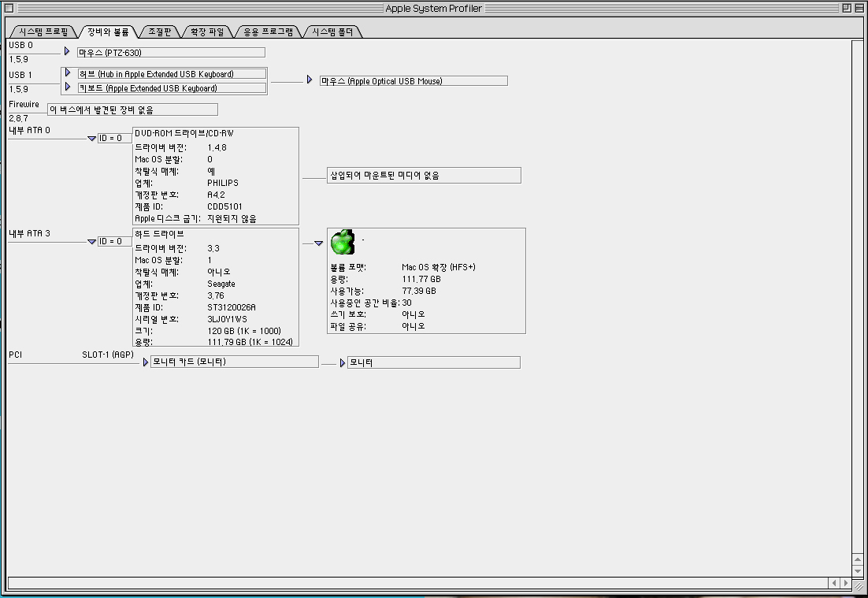Expand the 허브 (Hub in Apple Extended USB Keyboard) entry
The width and height of the screenshot is (868, 598).
69,73
